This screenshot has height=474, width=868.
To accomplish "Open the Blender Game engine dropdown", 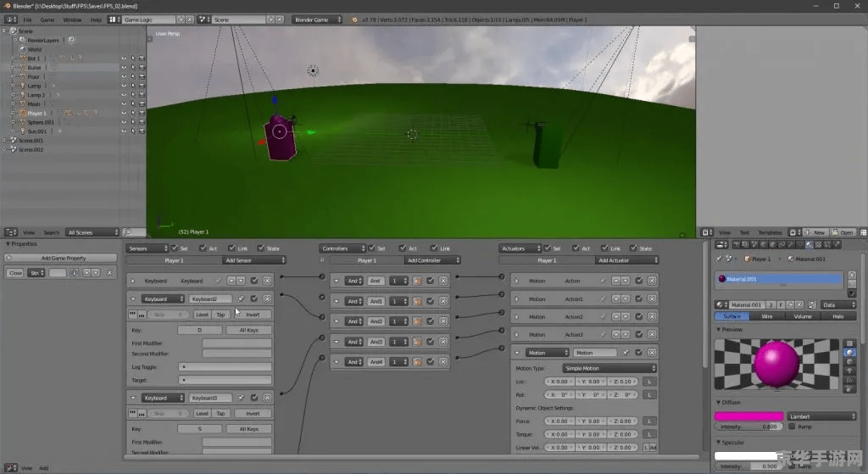I will 317,20.
